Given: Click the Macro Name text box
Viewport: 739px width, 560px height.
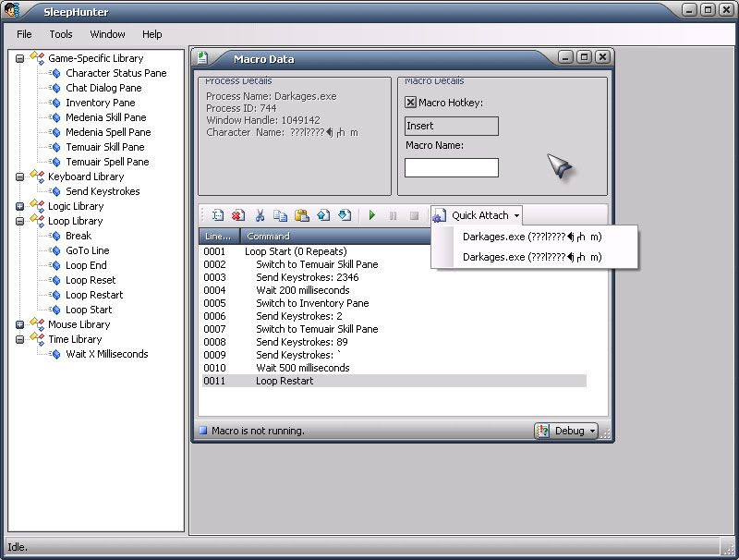Looking at the screenshot, I should click(451, 168).
